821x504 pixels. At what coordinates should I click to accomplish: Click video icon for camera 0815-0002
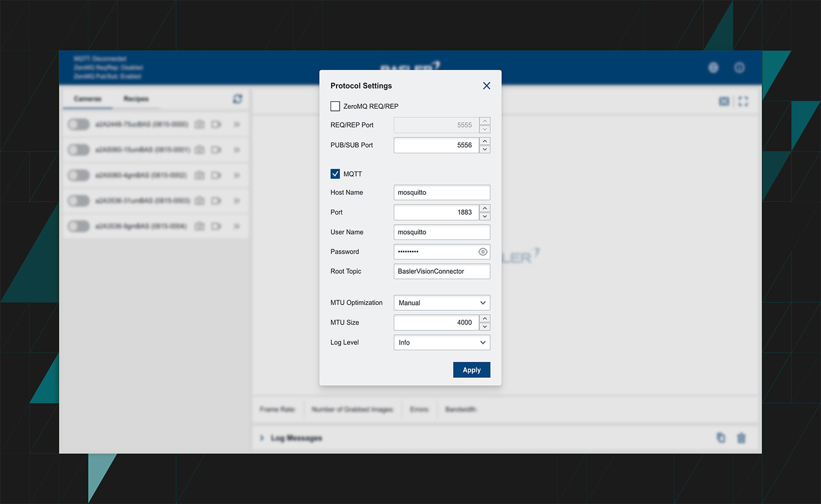tap(216, 175)
